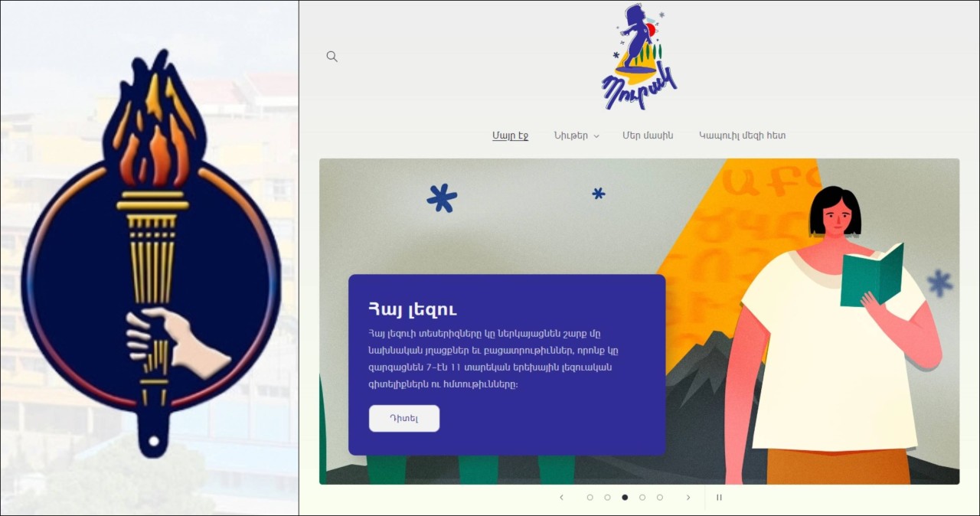Click the active third slide dot
Image resolution: width=980 pixels, height=516 pixels.
click(x=625, y=498)
